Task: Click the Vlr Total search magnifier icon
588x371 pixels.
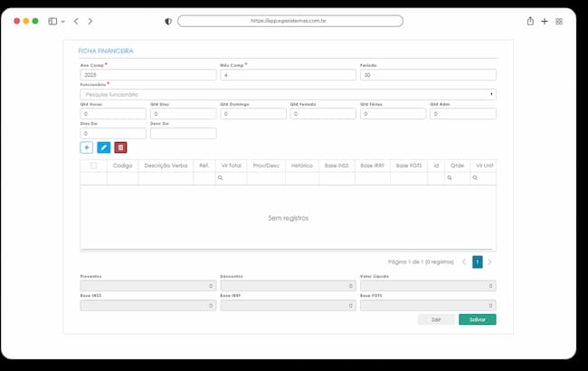Action: point(220,178)
